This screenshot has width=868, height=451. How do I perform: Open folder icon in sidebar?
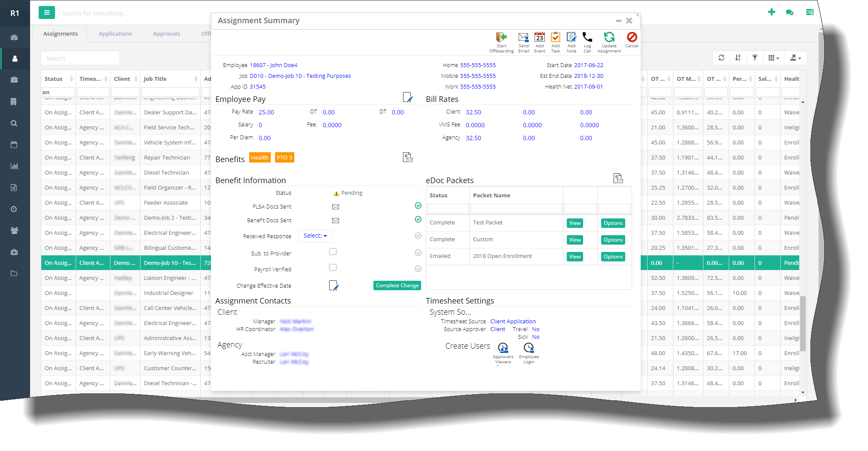[14, 273]
